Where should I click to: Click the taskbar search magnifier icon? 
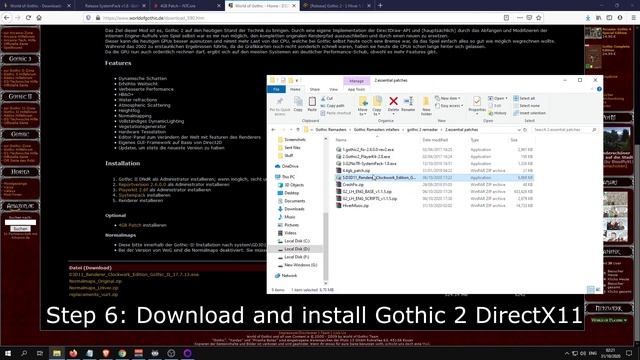24,353
